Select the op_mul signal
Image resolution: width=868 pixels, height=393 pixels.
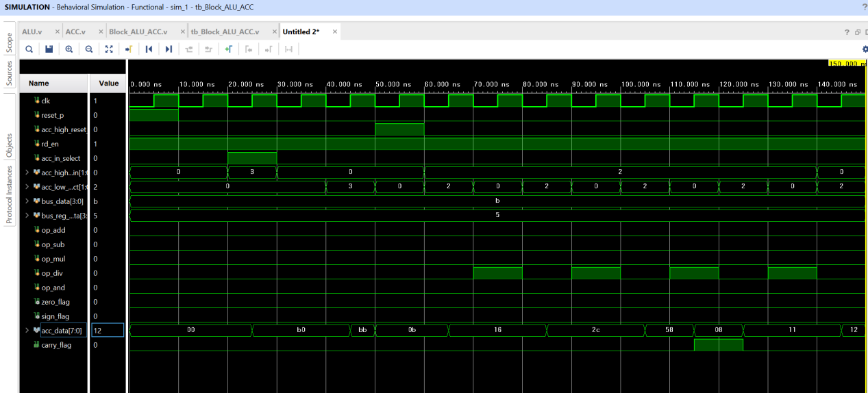(54, 259)
